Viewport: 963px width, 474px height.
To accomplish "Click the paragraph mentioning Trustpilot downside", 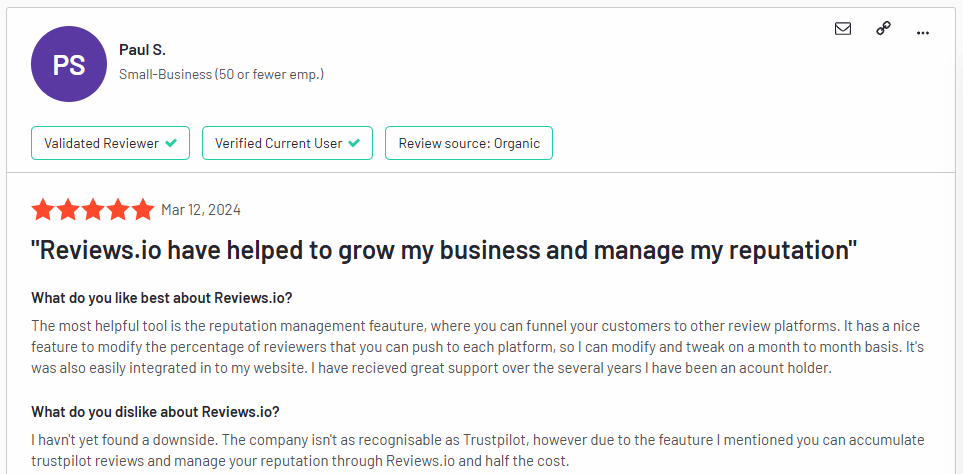I will 478,450.
